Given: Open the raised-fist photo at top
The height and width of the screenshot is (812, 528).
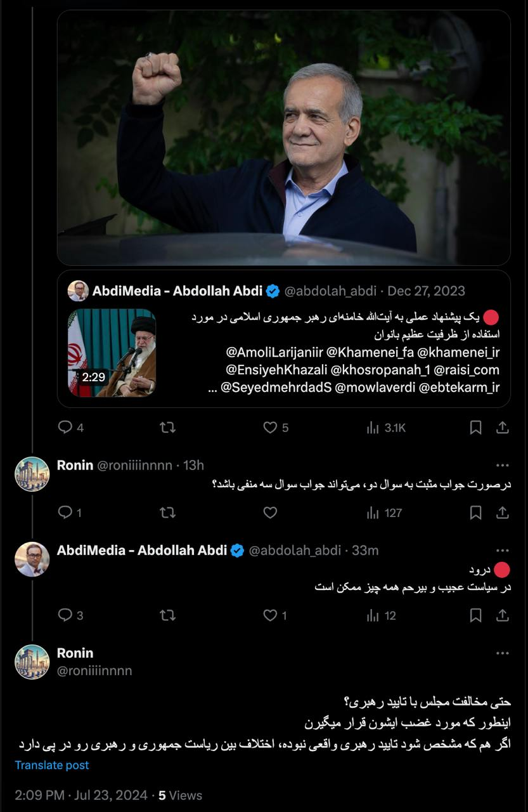Looking at the screenshot, I should [283, 137].
